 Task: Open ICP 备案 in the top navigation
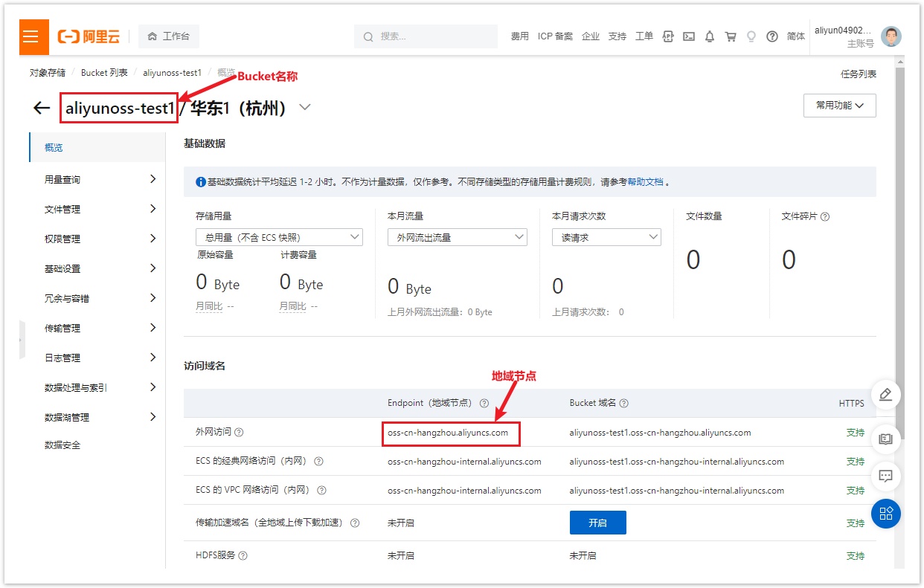coord(556,36)
